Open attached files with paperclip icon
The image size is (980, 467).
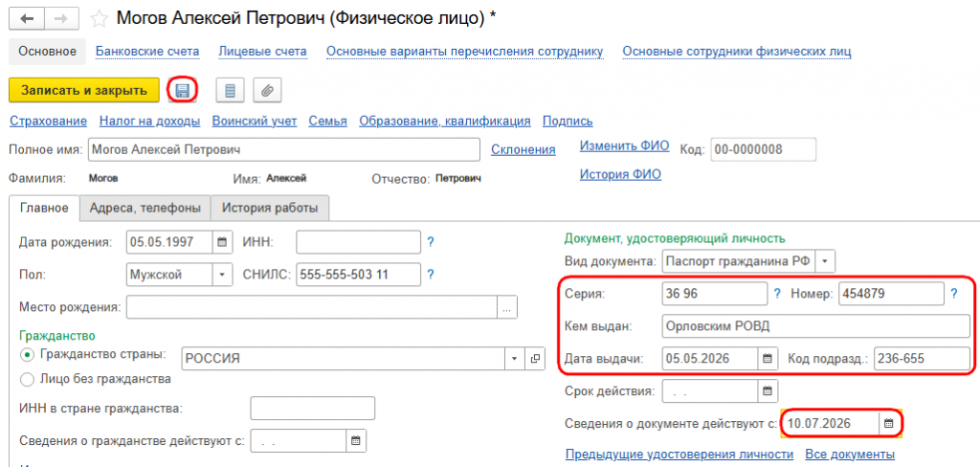point(268,91)
